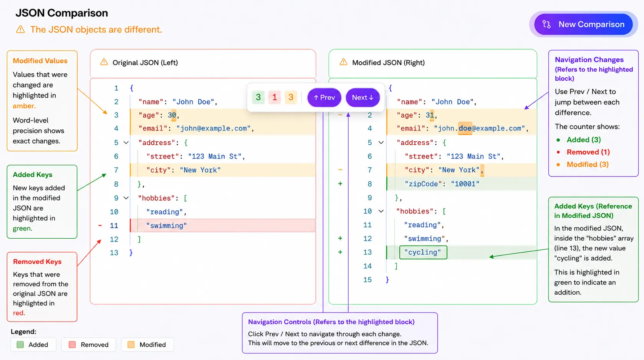Click the "cycling" value in Modified JSON
The image size is (644, 360).
pyautogui.click(x=423, y=252)
